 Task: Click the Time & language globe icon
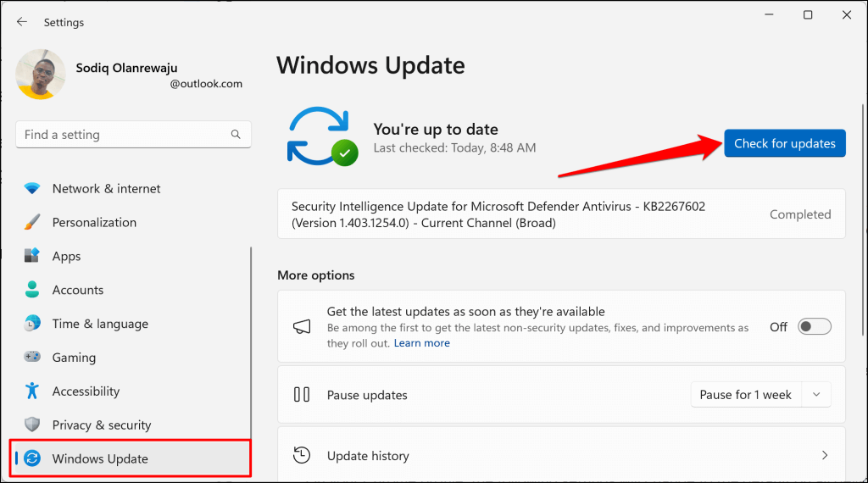[x=32, y=323]
